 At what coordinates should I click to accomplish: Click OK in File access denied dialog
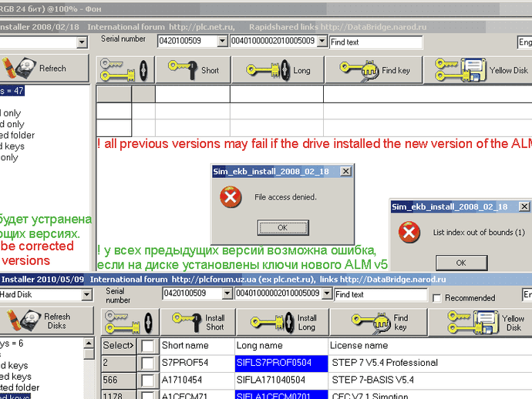(283, 227)
